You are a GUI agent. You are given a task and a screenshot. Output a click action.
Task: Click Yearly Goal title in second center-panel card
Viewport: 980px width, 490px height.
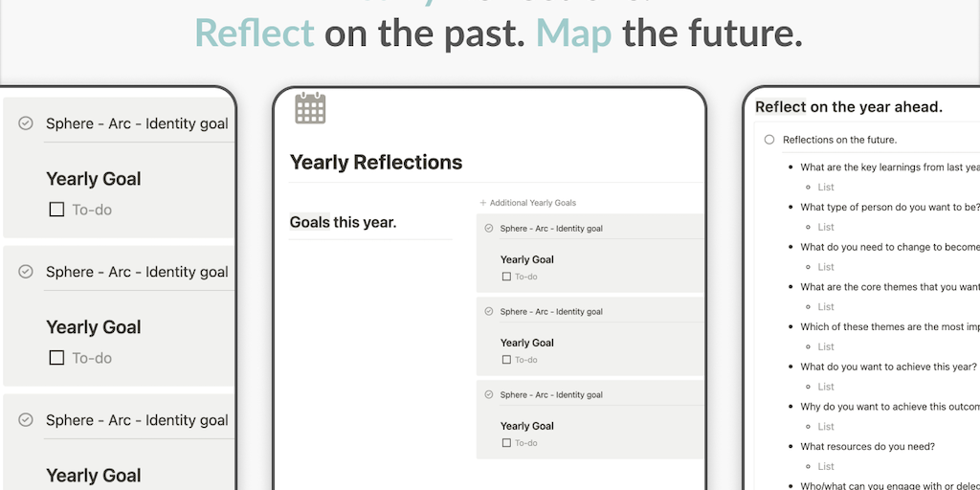pos(527,343)
